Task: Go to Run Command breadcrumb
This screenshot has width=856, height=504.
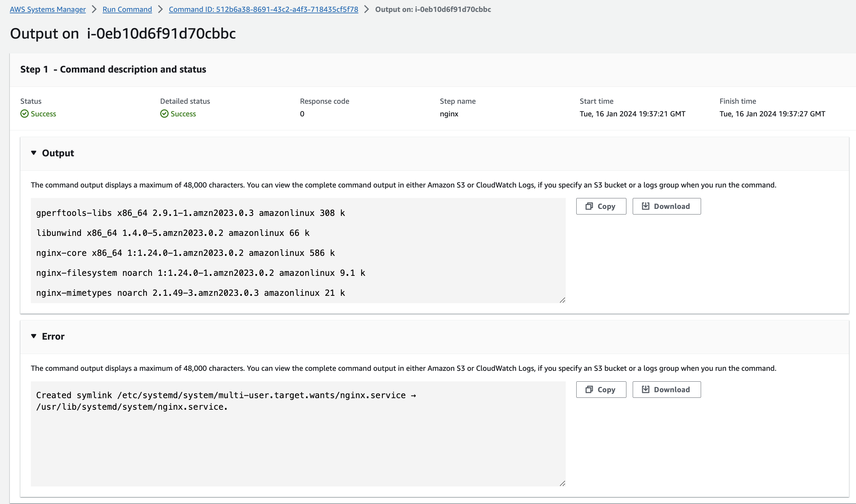Action: coord(127,9)
